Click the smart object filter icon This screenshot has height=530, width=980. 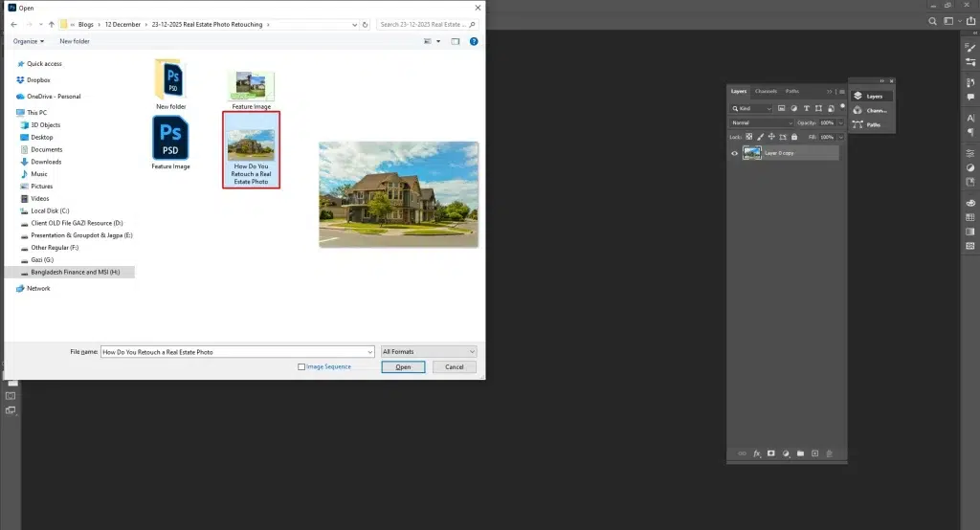point(831,108)
